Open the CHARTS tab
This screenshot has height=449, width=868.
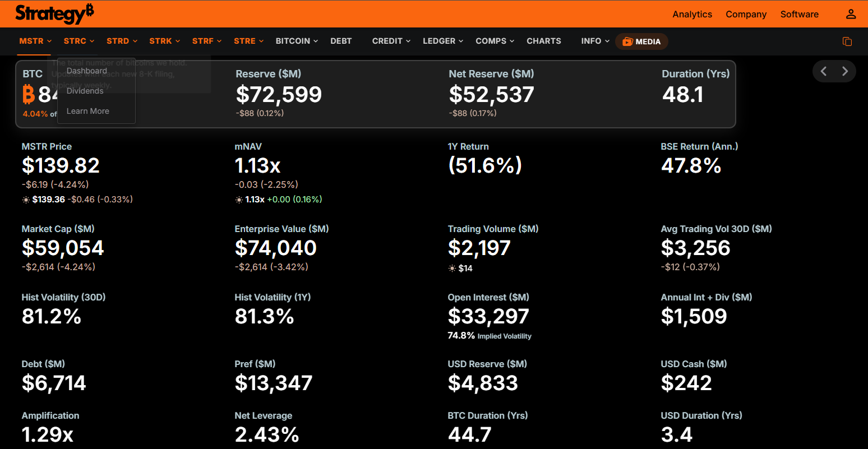pyautogui.click(x=544, y=41)
